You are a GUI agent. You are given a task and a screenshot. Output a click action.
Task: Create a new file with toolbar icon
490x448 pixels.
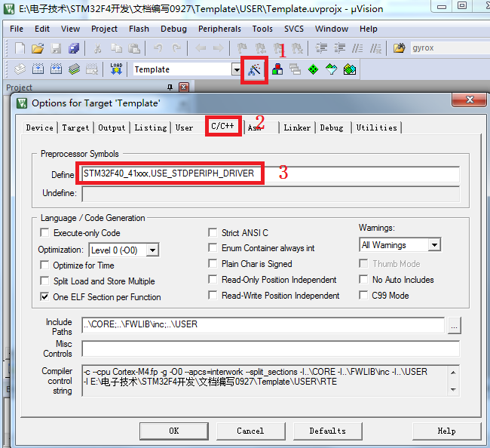20,48
